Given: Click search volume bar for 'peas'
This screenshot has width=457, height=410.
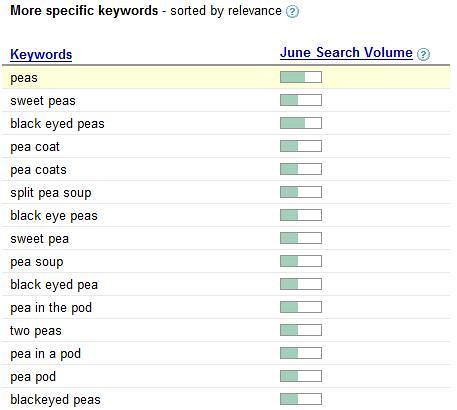Looking at the screenshot, I should (301, 77).
